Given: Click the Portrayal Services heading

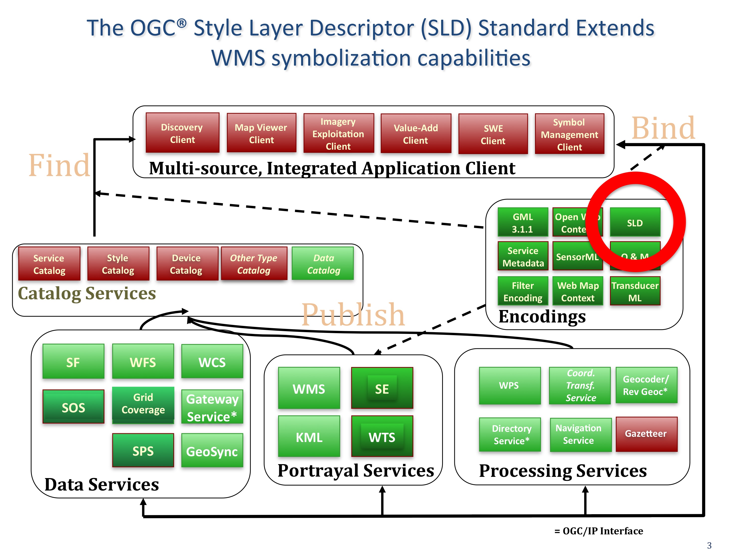Looking at the screenshot, I should coord(356,471).
